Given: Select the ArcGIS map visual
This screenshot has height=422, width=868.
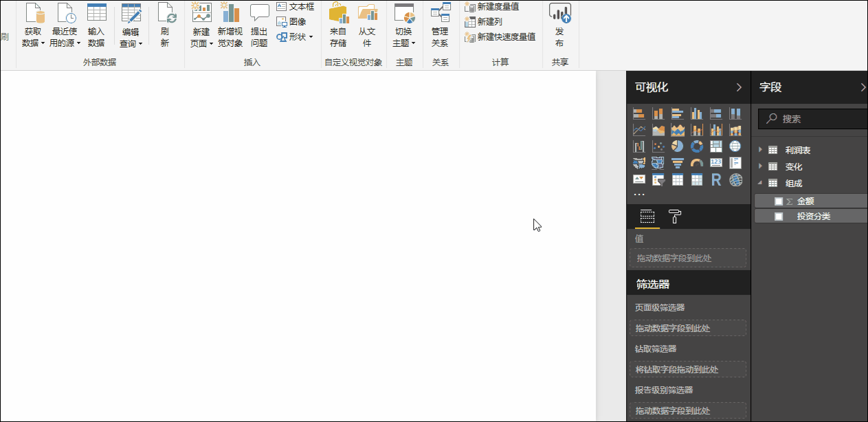Looking at the screenshot, I should click(735, 179).
